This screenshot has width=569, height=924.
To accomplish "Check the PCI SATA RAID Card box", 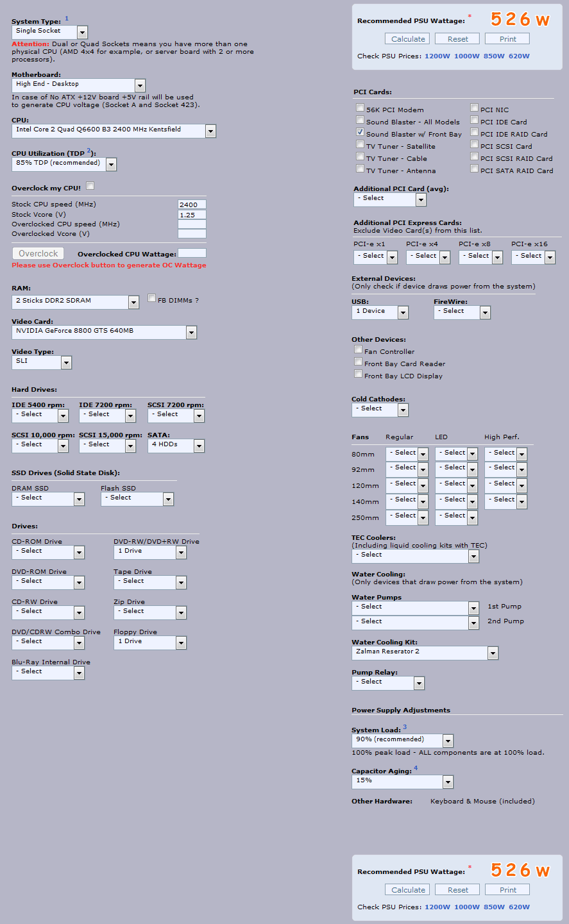I will click(x=474, y=169).
